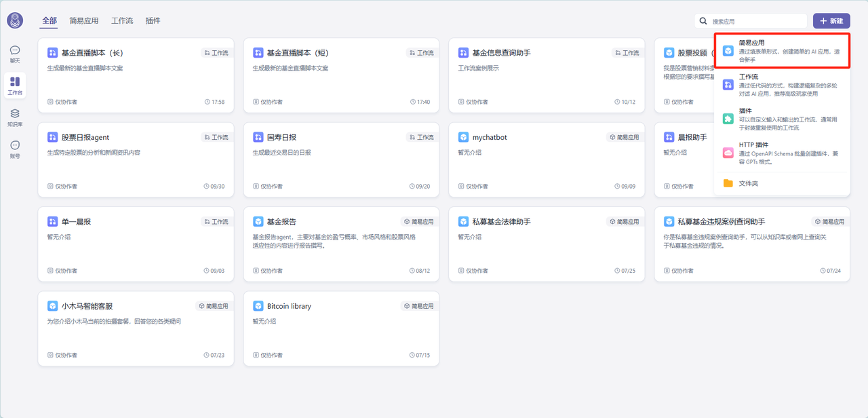Click the search magnifier icon
The image size is (868, 418).
tap(703, 21)
